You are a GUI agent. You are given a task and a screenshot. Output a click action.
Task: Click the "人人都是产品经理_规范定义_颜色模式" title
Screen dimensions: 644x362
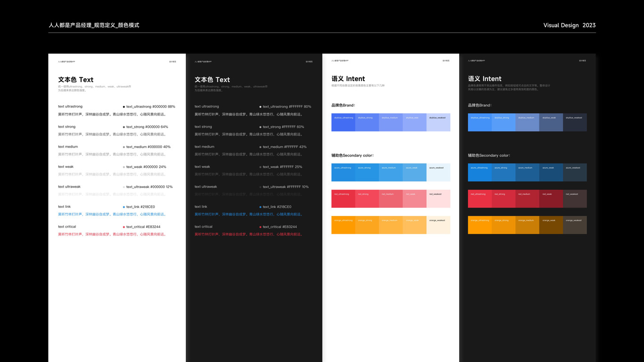94,25
